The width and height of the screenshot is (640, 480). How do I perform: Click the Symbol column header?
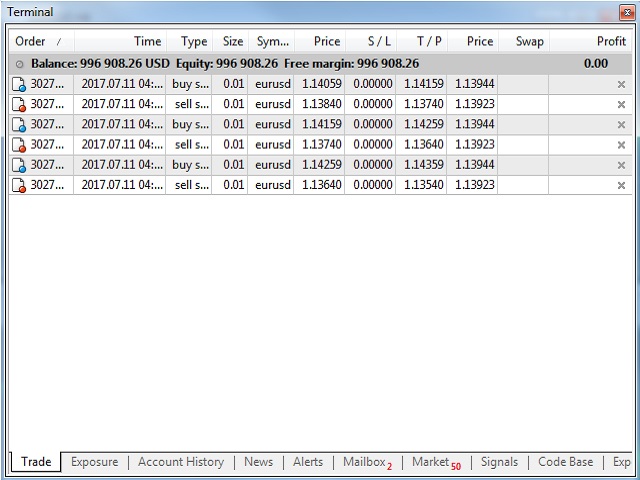point(272,42)
